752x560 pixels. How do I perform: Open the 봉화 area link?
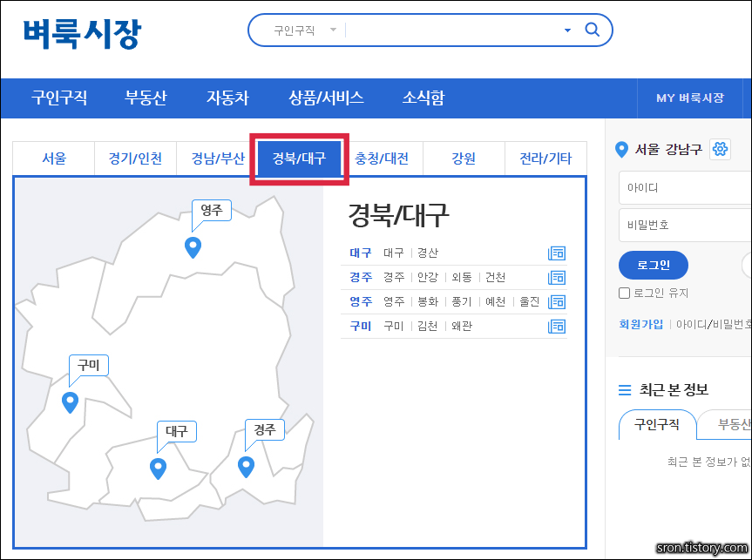point(428,301)
